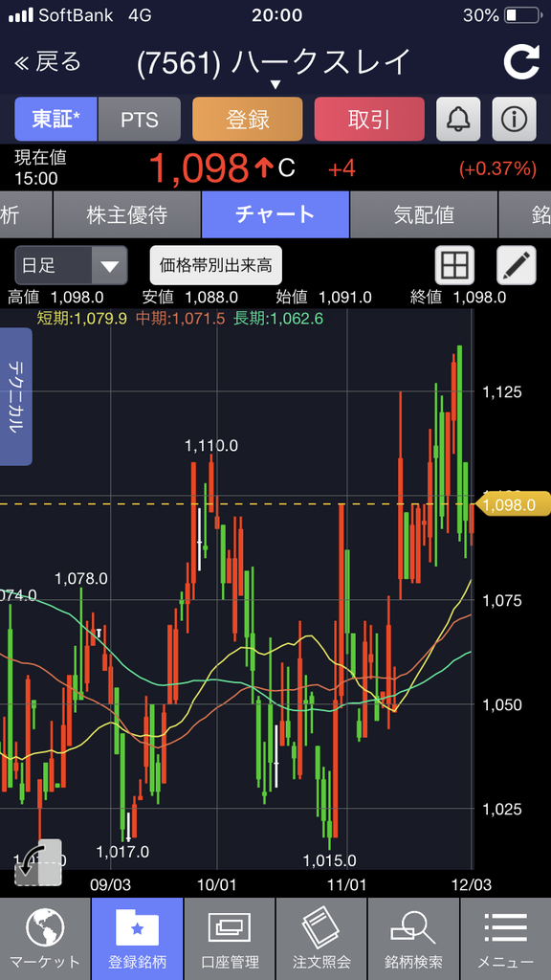Tap the red 取引 button

coord(369,120)
